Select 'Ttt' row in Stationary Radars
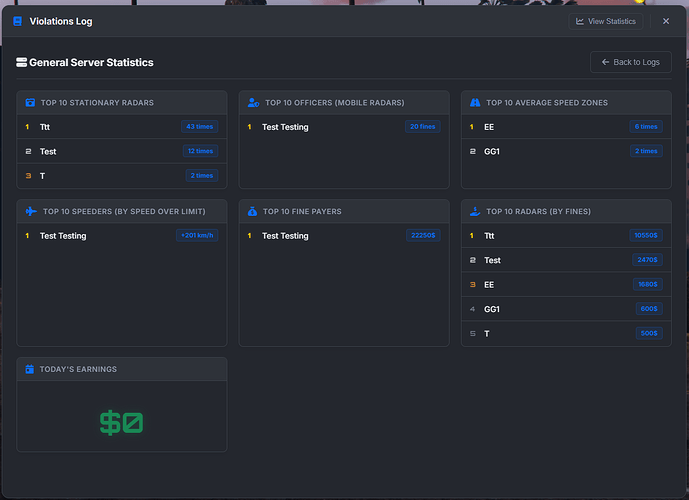Screen dimensions: 689x500 point(122,127)
